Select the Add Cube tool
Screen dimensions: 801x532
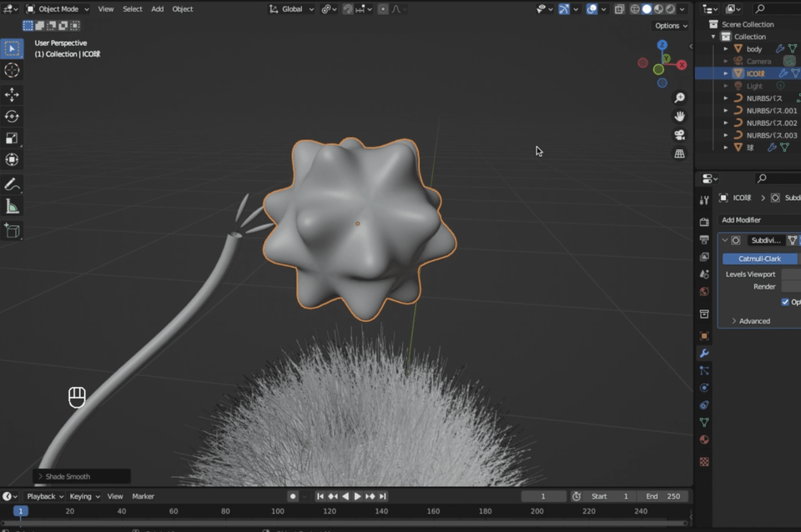point(12,229)
